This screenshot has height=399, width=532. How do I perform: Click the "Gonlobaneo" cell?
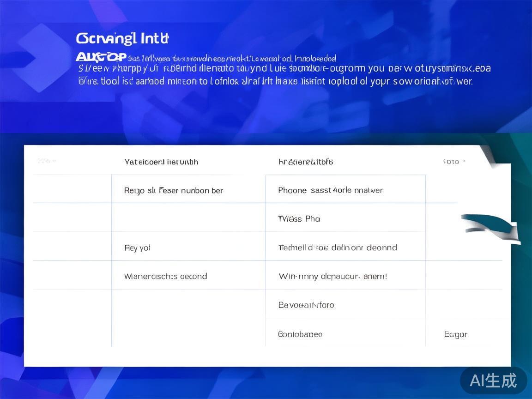(x=300, y=334)
